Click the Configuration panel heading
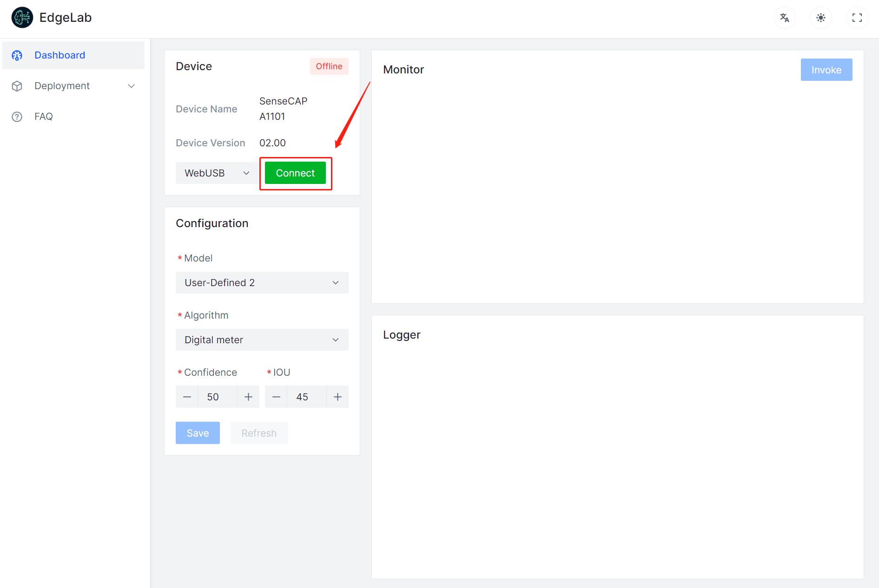This screenshot has width=879, height=588. (212, 223)
